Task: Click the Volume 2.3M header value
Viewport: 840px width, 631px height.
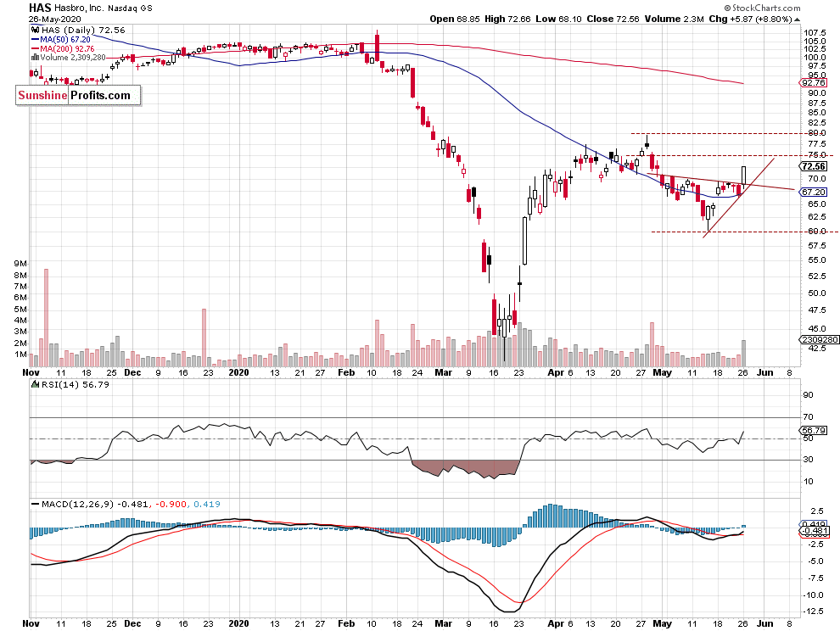Action: (x=674, y=19)
